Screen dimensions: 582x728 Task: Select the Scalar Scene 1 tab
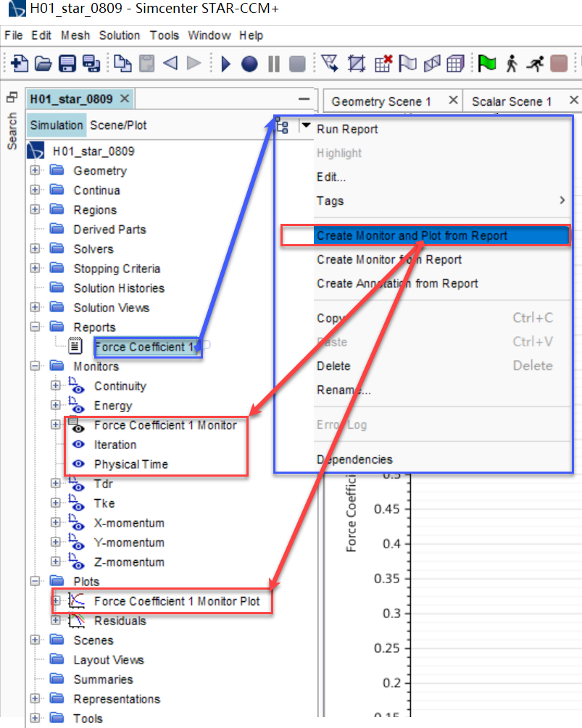tap(512, 101)
